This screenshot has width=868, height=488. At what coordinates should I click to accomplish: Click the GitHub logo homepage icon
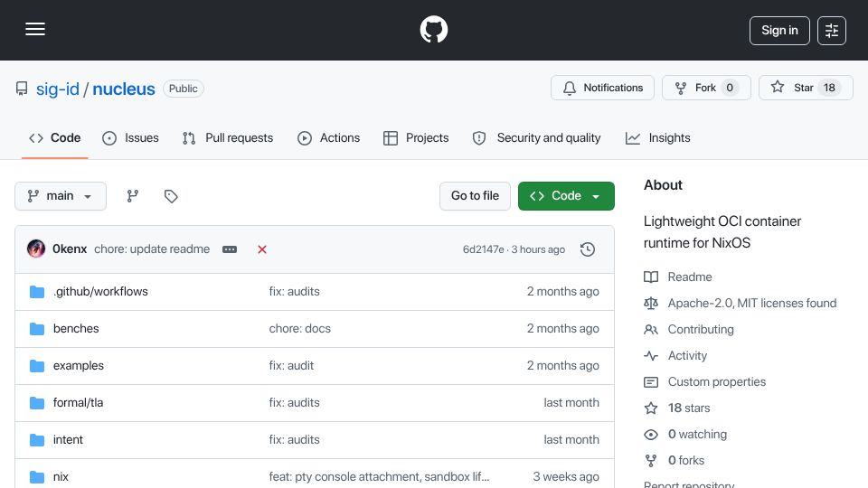click(433, 29)
